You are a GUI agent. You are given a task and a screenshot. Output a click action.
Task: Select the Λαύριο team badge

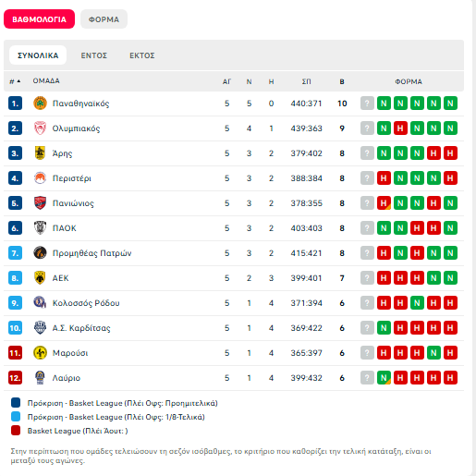[40, 378]
